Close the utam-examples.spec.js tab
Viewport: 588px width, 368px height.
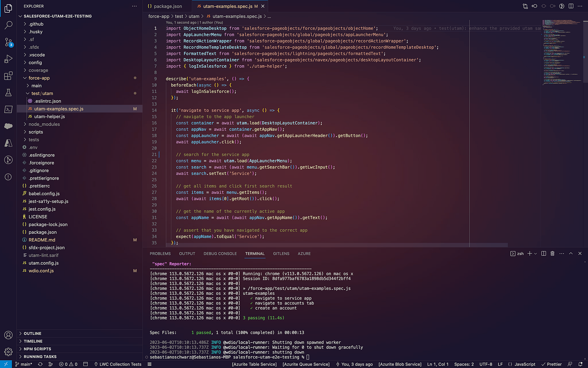pos(263,6)
